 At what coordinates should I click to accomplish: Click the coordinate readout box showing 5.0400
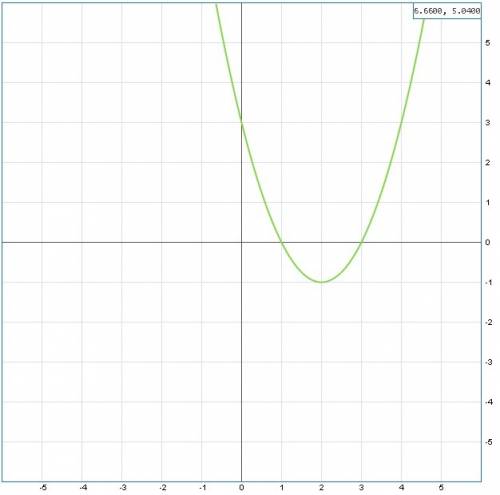(447, 11)
